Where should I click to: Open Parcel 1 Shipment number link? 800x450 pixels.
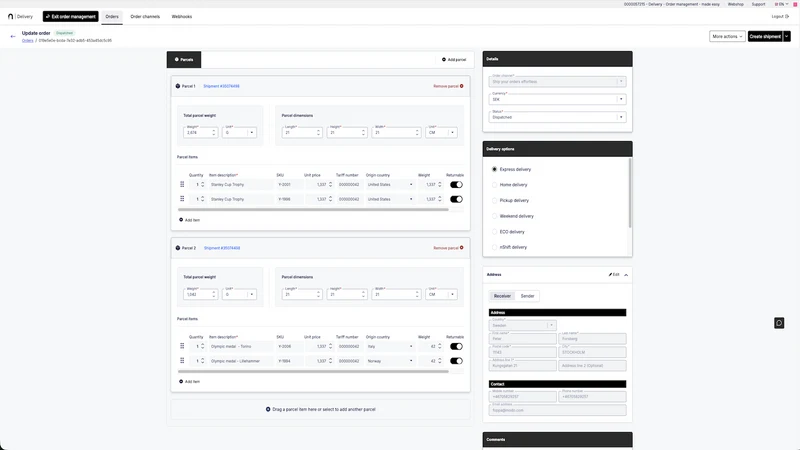coord(221,86)
